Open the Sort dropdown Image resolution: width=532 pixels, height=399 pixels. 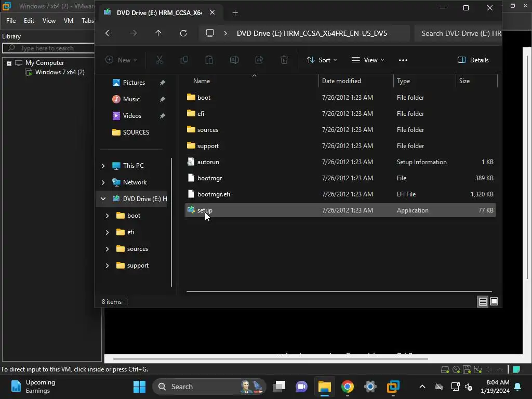(x=322, y=60)
